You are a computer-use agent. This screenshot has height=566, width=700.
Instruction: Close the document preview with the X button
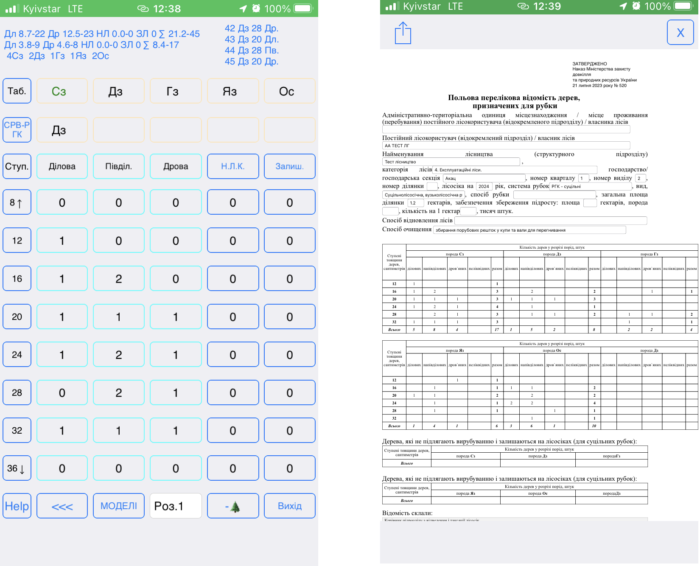coord(680,34)
